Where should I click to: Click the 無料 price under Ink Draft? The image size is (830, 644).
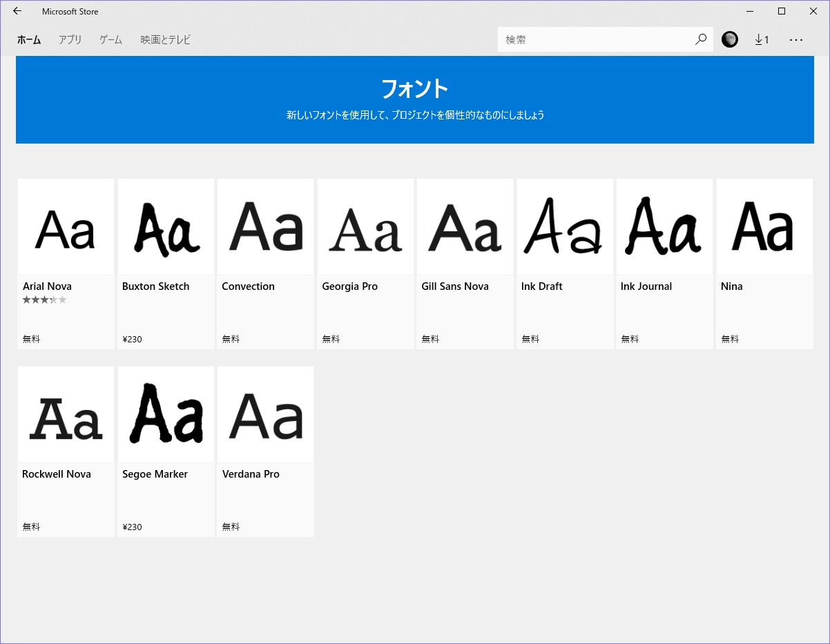click(530, 339)
